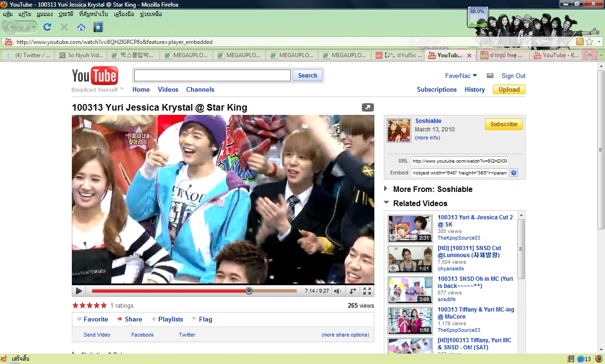Expand the video (more info) description
This screenshot has height=364, width=605.
pyautogui.click(x=427, y=138)
